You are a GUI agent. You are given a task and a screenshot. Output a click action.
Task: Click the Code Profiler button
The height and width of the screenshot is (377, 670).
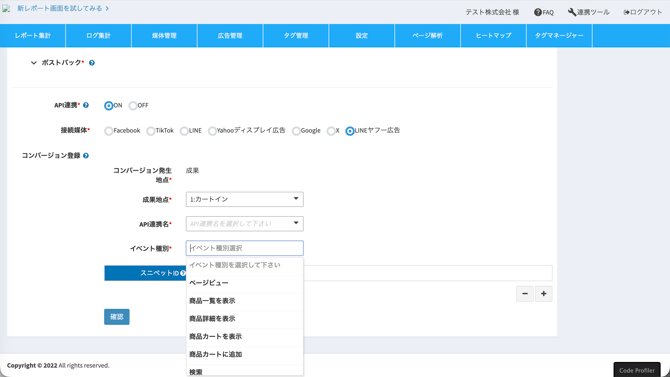[637, 370]
